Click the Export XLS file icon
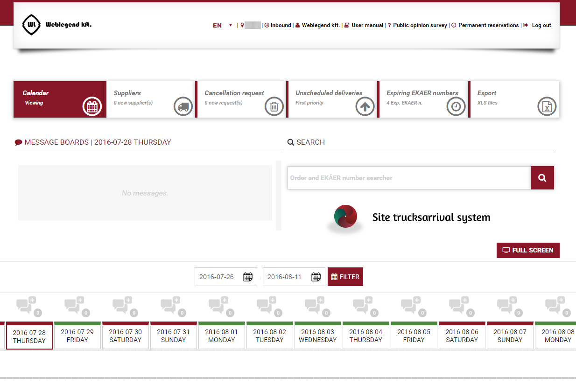576x392 pixels. (x=547, y=106)
